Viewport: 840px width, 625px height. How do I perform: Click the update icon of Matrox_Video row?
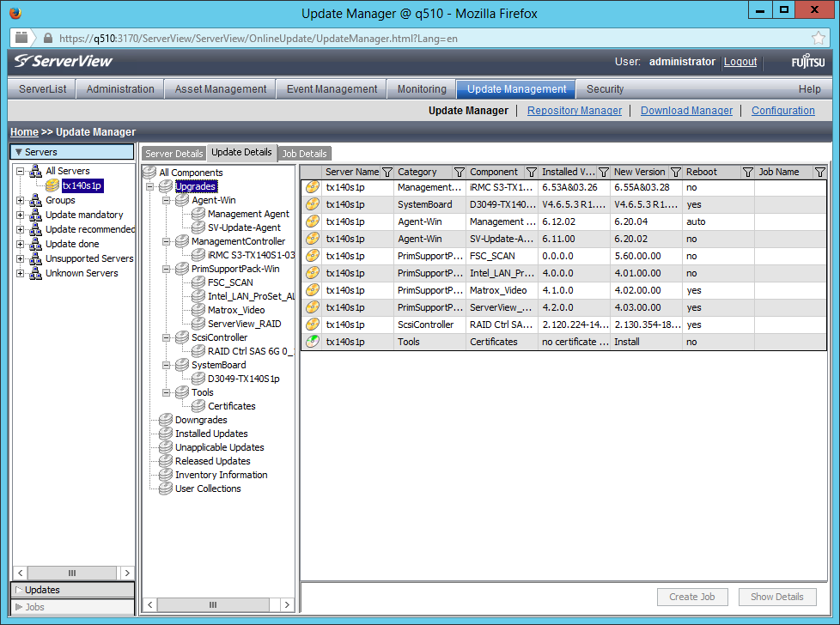coord(313,290)
